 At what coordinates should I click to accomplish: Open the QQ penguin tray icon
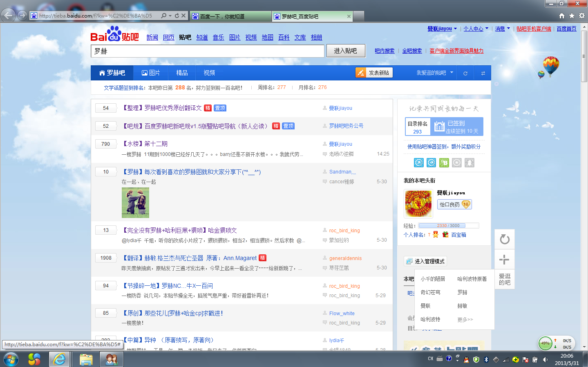point(466,360)
